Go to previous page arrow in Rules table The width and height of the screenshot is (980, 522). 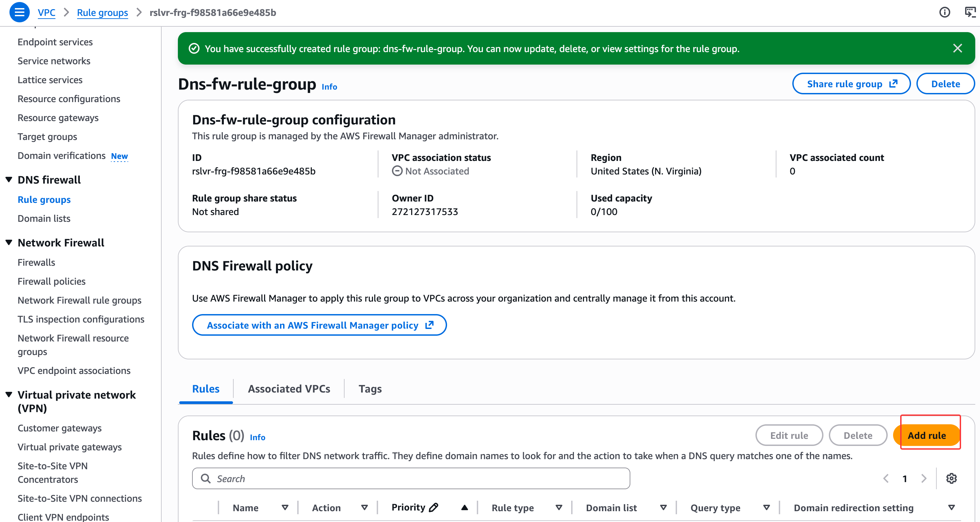click(886, 478)
